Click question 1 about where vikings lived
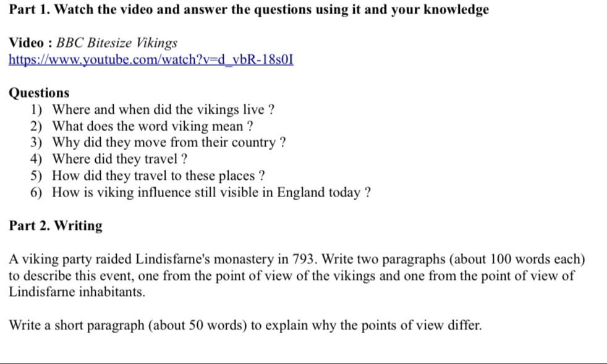This screenshot has width=607, height=364. pyautogui.click(x=163, y=110)
